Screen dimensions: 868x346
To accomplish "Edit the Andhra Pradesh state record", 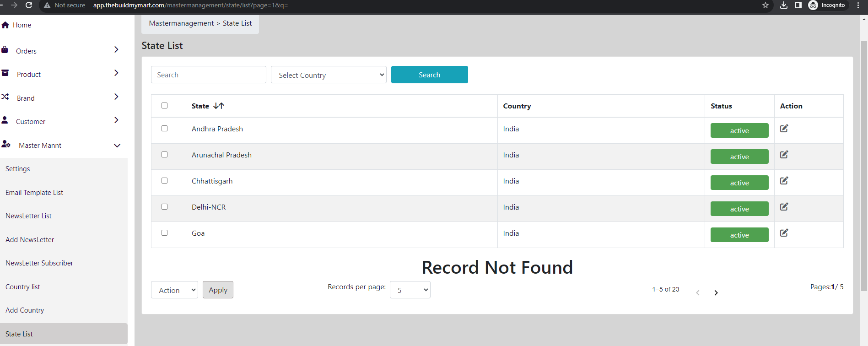I will click(784, 129).
